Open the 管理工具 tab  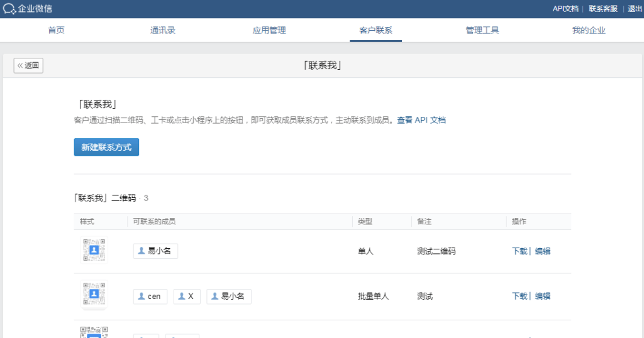point(482,30)
